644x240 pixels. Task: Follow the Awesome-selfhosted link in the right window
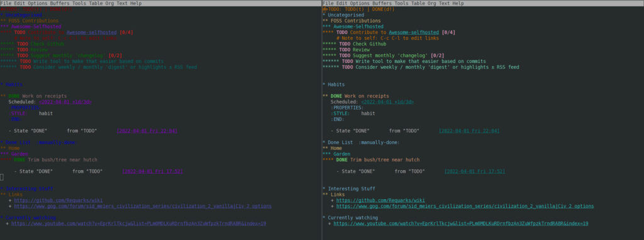coord(414,32)
